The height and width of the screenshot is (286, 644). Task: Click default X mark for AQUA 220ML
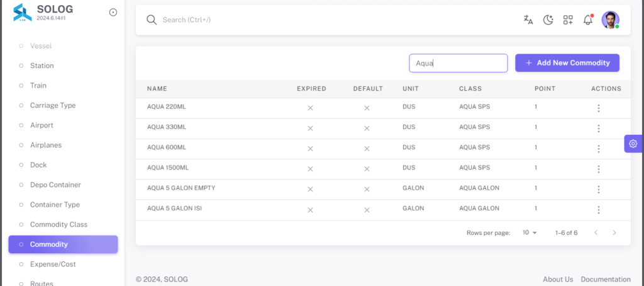point(367,108)
